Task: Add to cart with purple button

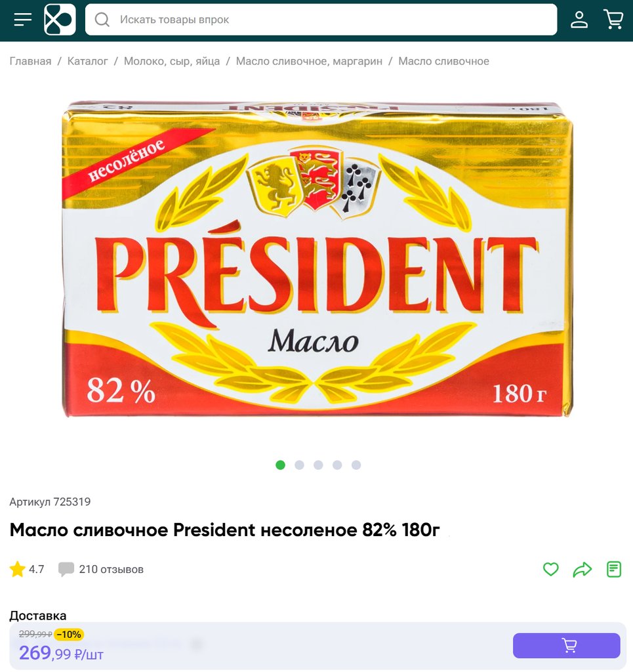Action: pyautogui.click(x=567, y=646)
